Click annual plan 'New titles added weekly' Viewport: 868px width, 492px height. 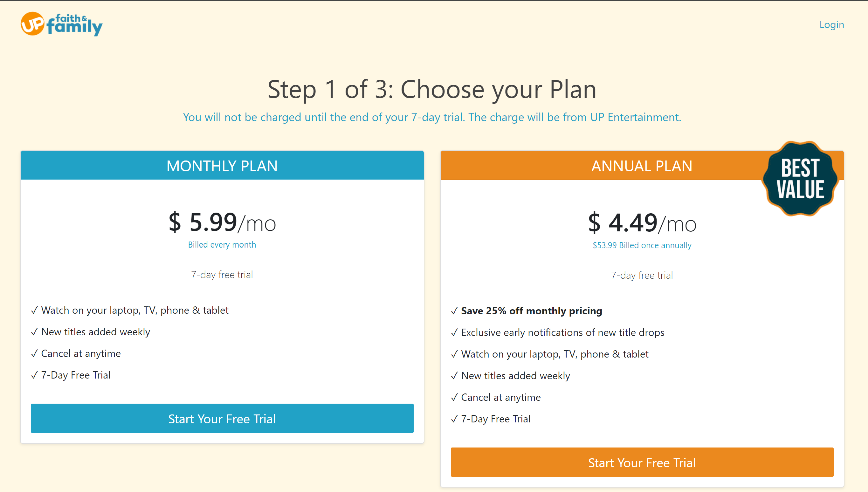pyautogui.click(x=515, y=376)
